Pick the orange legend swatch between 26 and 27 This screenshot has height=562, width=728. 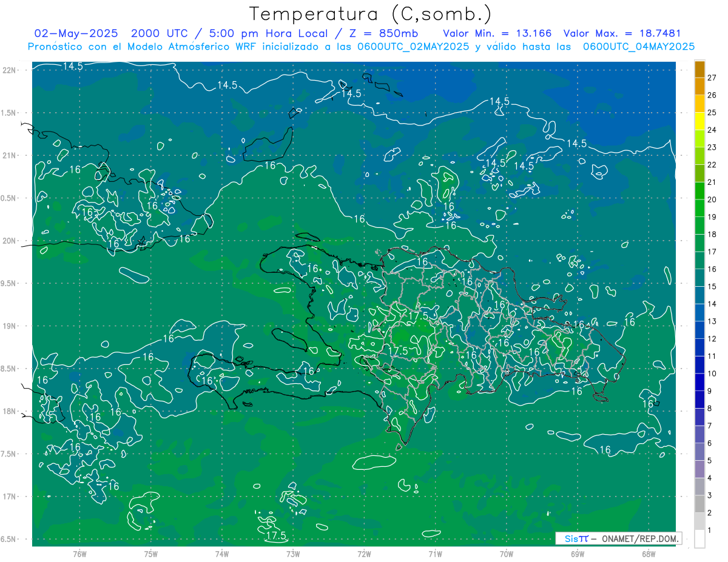tap(699, 86)
